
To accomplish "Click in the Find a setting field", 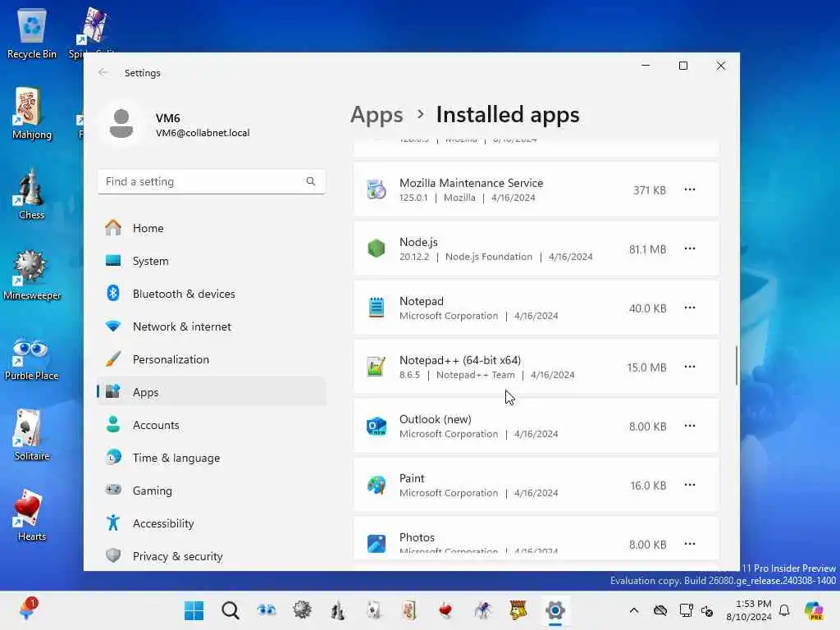I will point(212,181).
